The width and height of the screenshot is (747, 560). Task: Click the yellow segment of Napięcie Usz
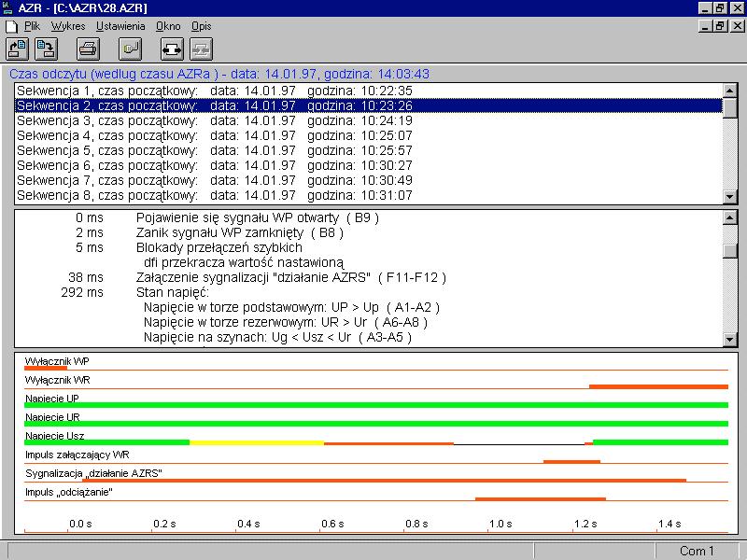click(257, 442)
